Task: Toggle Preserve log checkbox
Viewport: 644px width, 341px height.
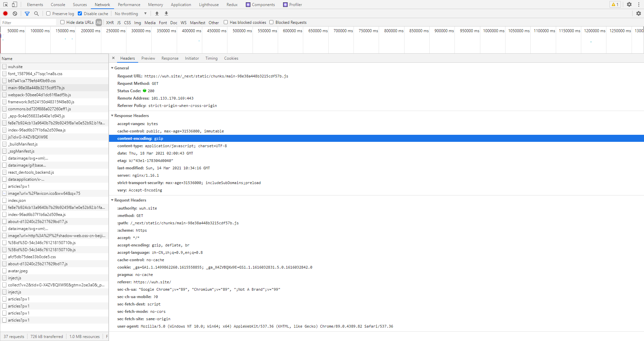Action: coord(48,13)
